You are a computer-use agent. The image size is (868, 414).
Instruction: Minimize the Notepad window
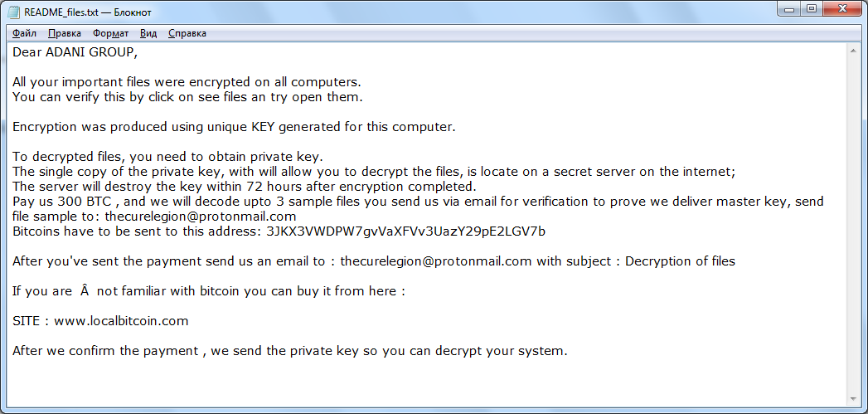789,10
